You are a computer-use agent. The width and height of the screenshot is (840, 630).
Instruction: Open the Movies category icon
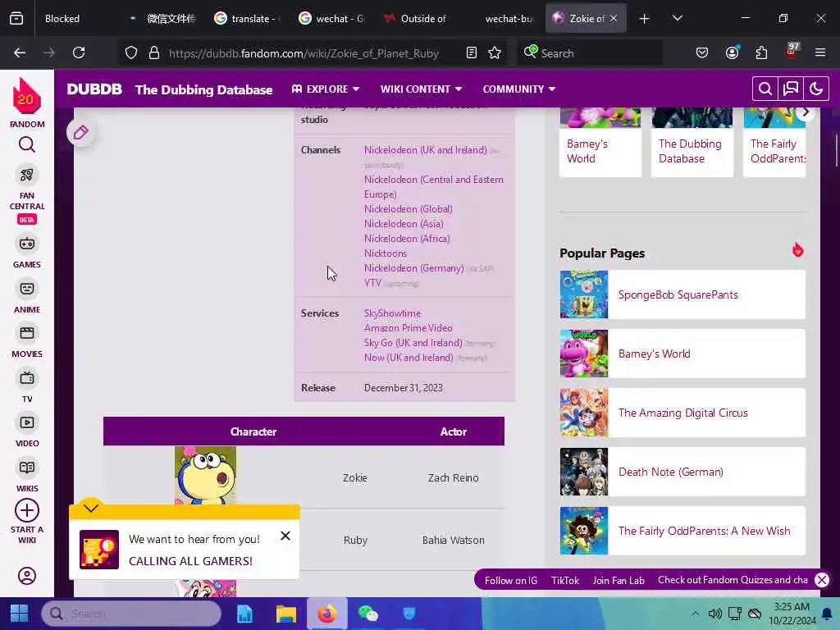[27, 333]
